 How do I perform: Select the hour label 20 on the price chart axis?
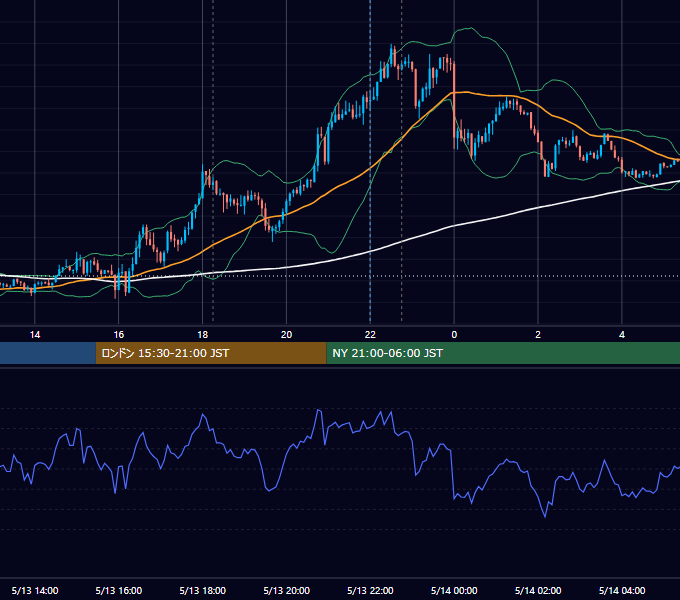pyautogui.click(x=286, y=335)
